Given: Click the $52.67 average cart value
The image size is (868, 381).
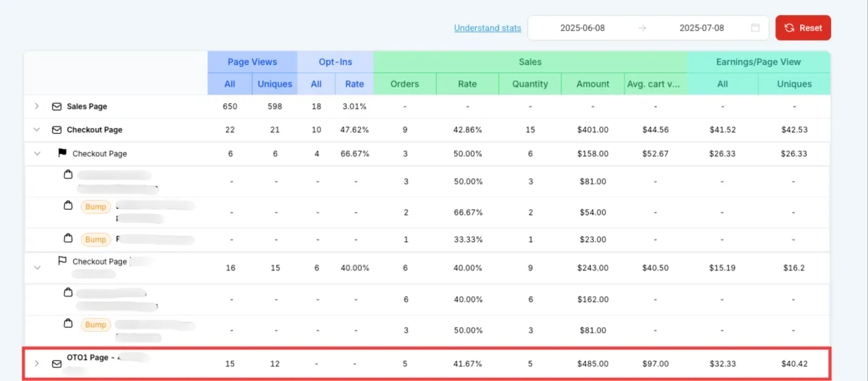Looking at the screenshot, I should [655, 153].
